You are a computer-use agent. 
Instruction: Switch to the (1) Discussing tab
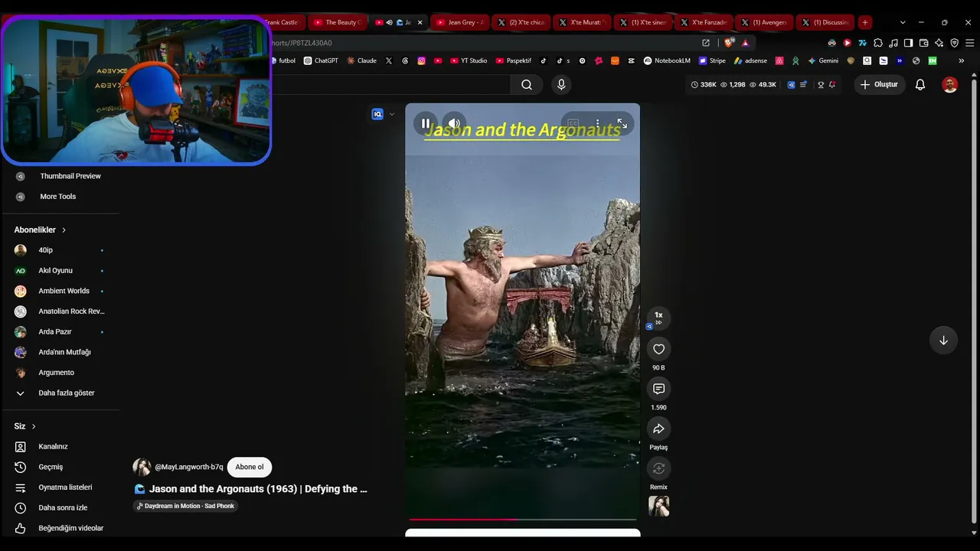(x=825, y=22)
